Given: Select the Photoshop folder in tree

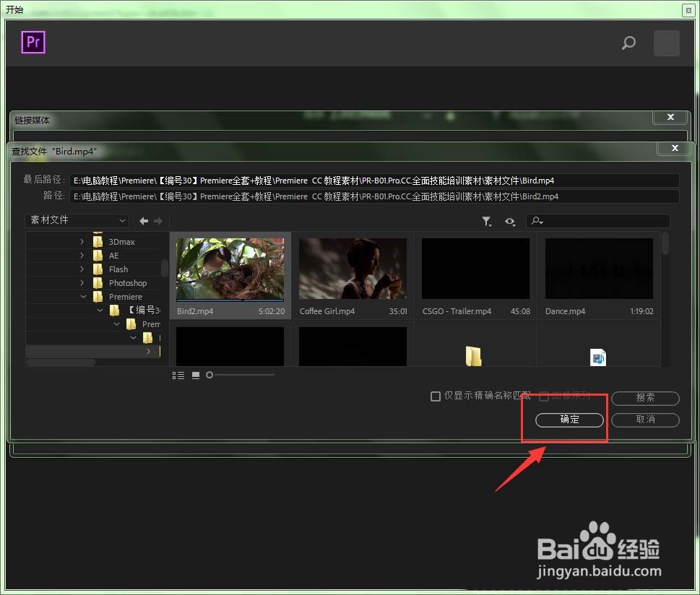Looking at the screenshot, I should pos(120,283).
